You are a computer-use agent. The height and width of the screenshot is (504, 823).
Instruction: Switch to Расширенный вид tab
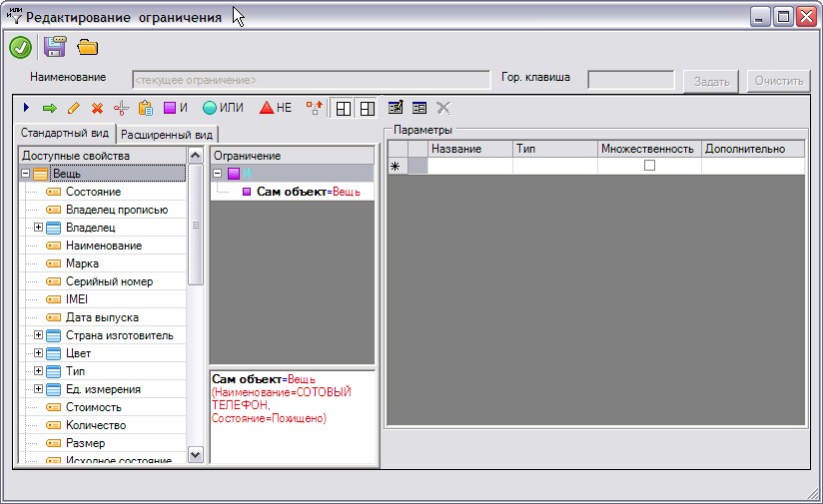pos(167,135)
